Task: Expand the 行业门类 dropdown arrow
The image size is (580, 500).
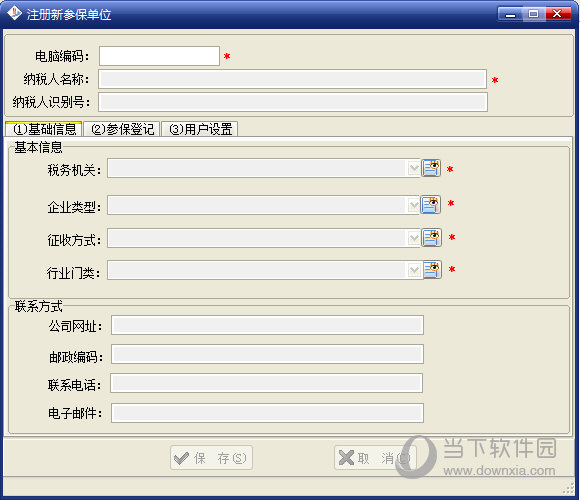Action: [414, 270]
